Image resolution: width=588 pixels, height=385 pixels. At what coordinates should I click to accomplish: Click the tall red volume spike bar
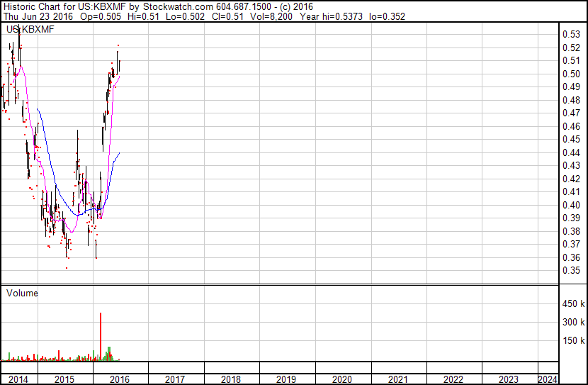[x=101, y=337]
